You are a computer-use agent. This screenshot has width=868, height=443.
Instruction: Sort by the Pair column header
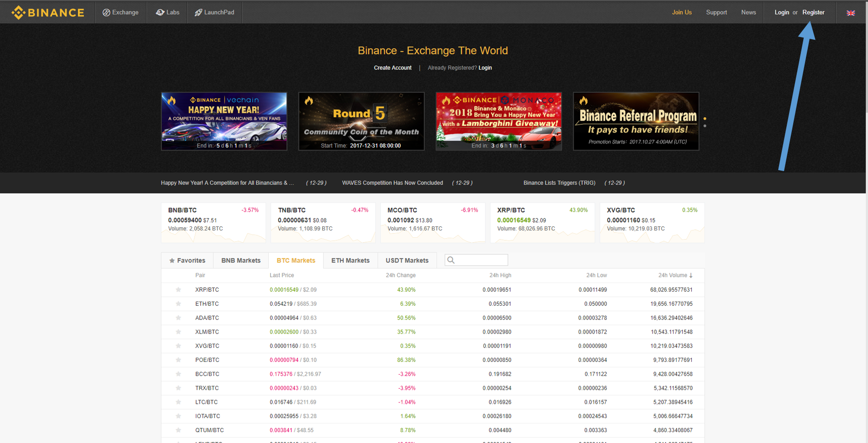coord(200,276)
